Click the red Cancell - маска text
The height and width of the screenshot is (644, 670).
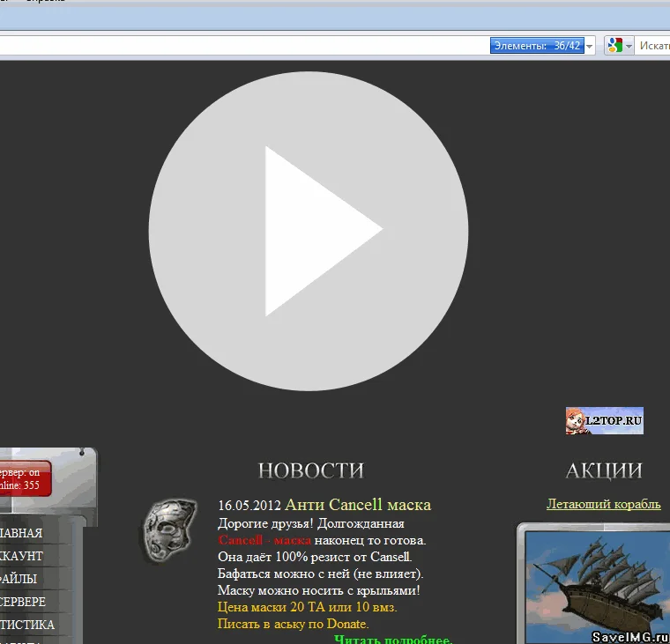264,540
